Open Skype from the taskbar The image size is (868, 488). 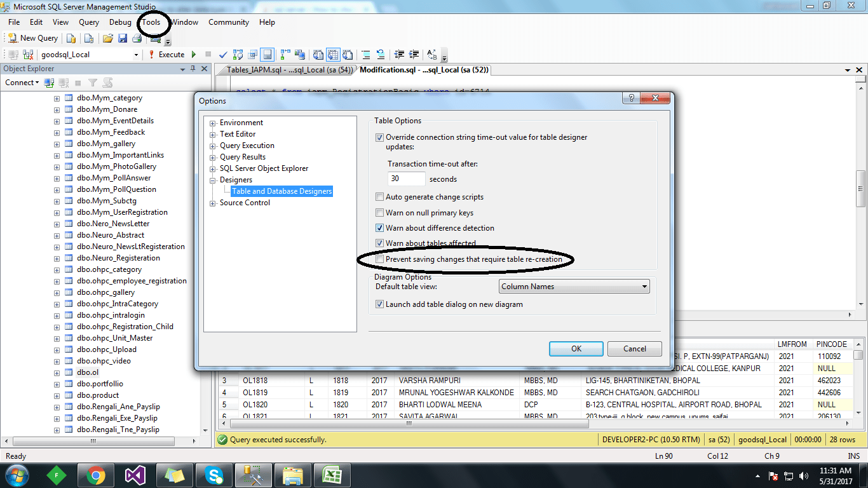pyautogui.click(x=214, y=475)
